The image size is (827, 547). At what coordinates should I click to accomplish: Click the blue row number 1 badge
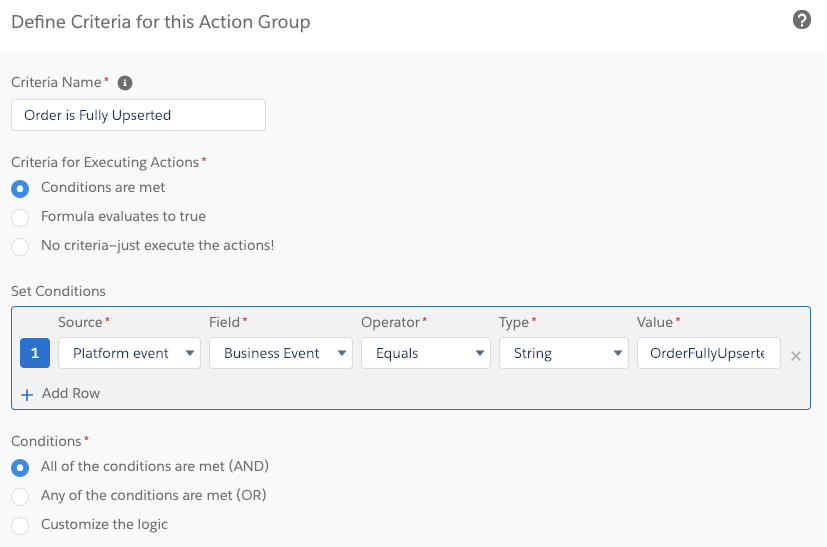pyautogui.click(x=35, y=353)
